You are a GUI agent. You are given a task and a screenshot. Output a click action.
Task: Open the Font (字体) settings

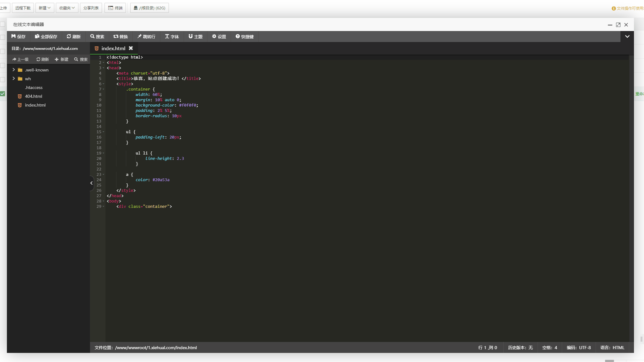click(172, 37)
